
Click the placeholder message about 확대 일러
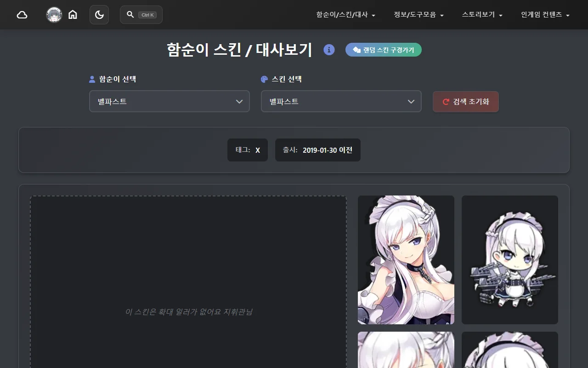point(189,312)
